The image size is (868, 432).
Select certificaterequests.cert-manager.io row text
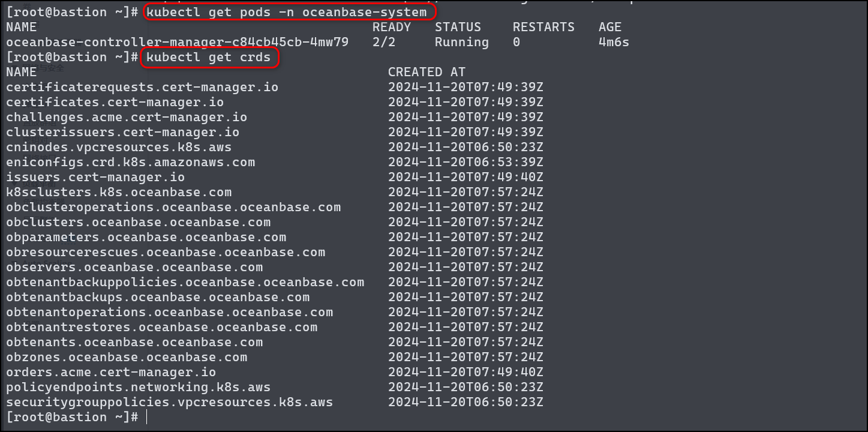click(x=142, y=87)
